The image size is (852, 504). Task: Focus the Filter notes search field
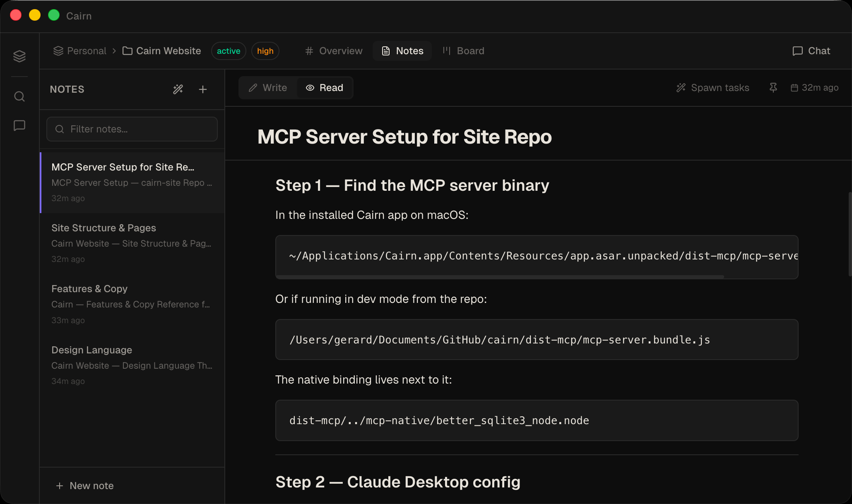point(132,129)
